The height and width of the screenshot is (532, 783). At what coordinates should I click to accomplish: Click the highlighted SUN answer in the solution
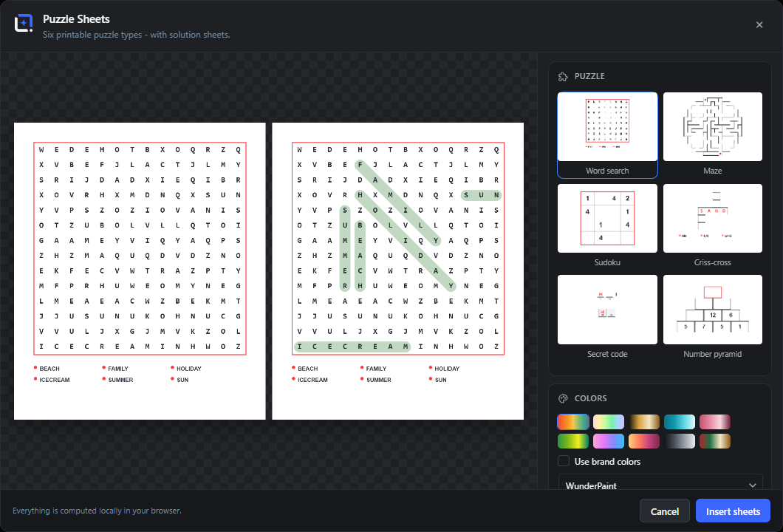click(481, 195)
